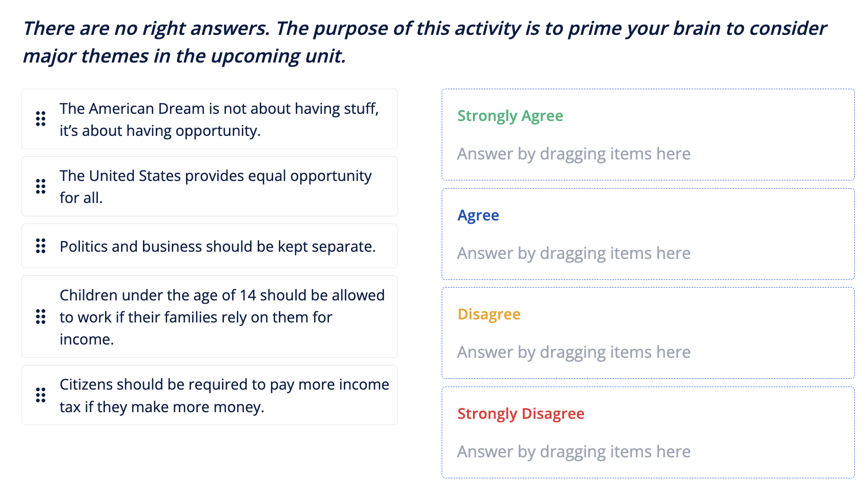This screenshot has width=868, height=486.
Task: Click the orange Disagree heading
Action: pos(489,314)
